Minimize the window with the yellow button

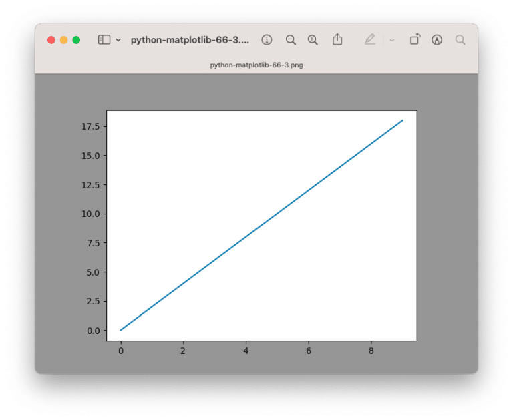coord(64,40)
